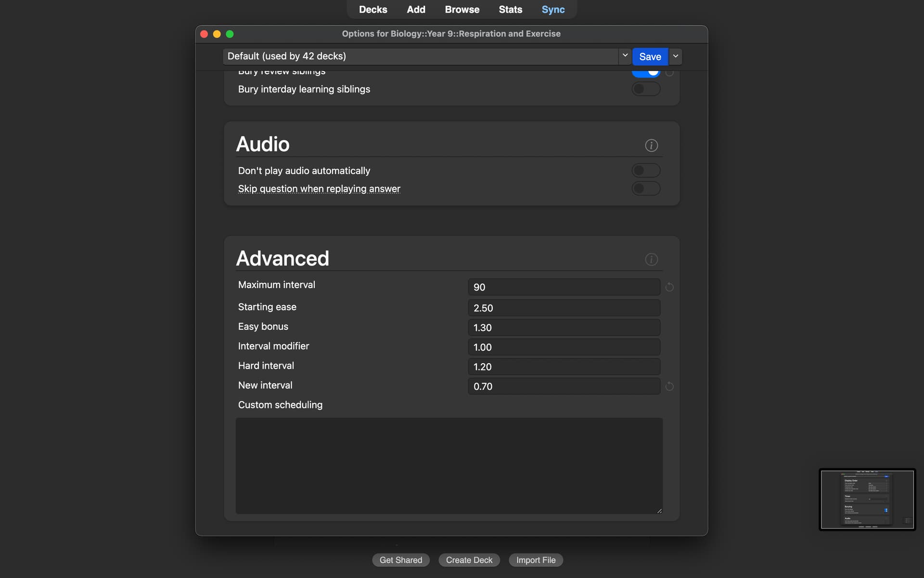Viewport: 924px width, 578px height.
Task: Open the screenshot preview thumbnail
Action: (867, 499)
